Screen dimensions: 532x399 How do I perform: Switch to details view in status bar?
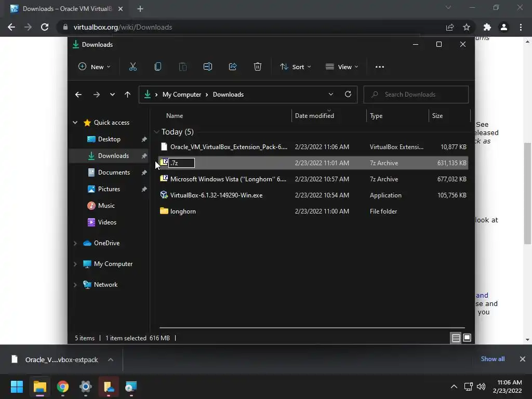tap(456, 338)
